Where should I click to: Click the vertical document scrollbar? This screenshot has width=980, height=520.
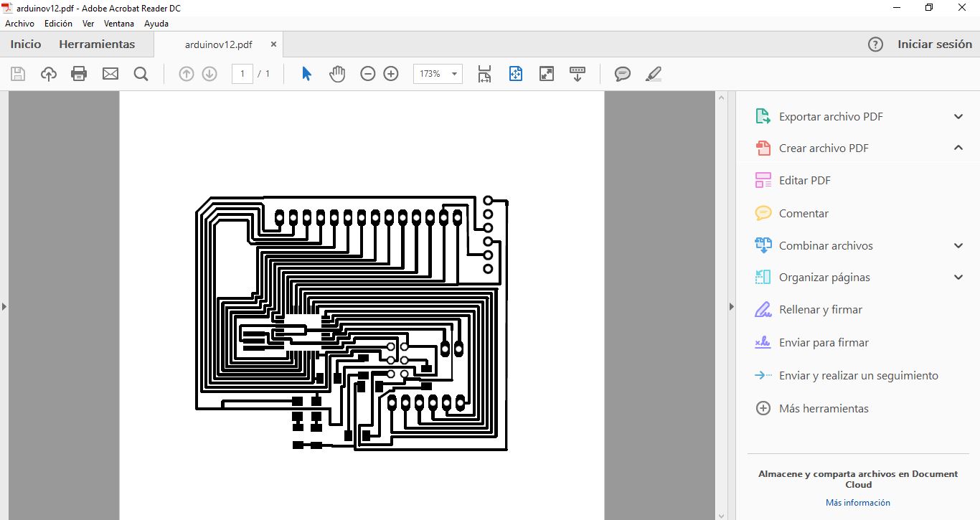click(721, 306)
